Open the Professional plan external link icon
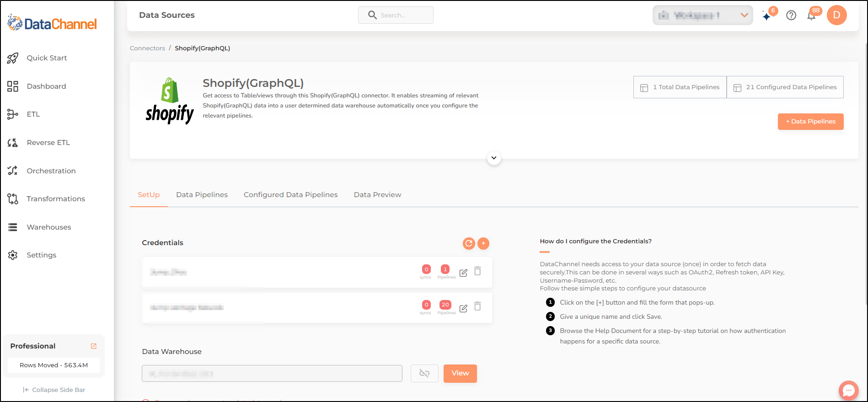Viewport: 868px width, 402px height. point(94,346)
